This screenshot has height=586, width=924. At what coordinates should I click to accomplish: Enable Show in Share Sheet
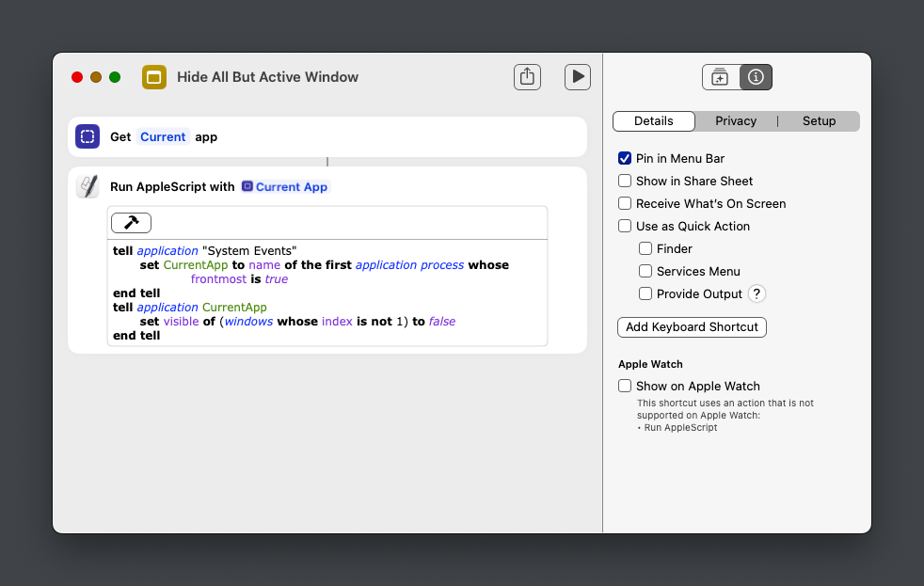pyautogui.click(x=625, y=181)
